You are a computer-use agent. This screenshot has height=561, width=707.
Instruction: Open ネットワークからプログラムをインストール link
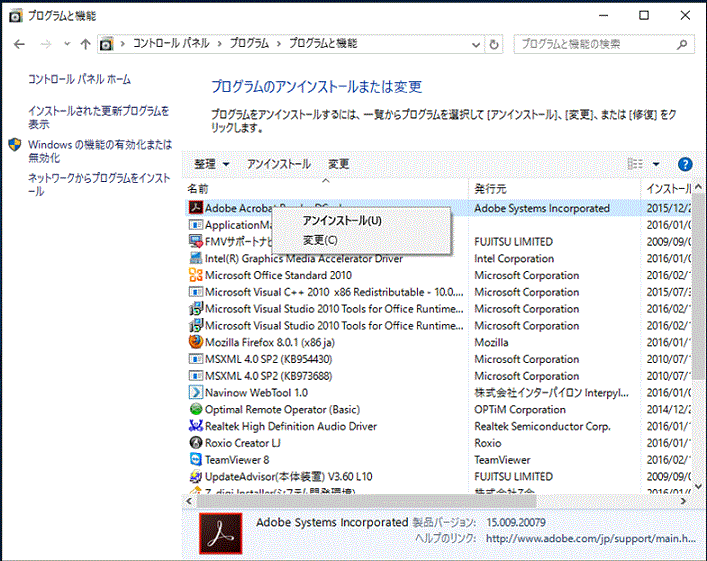pos(99,184)
